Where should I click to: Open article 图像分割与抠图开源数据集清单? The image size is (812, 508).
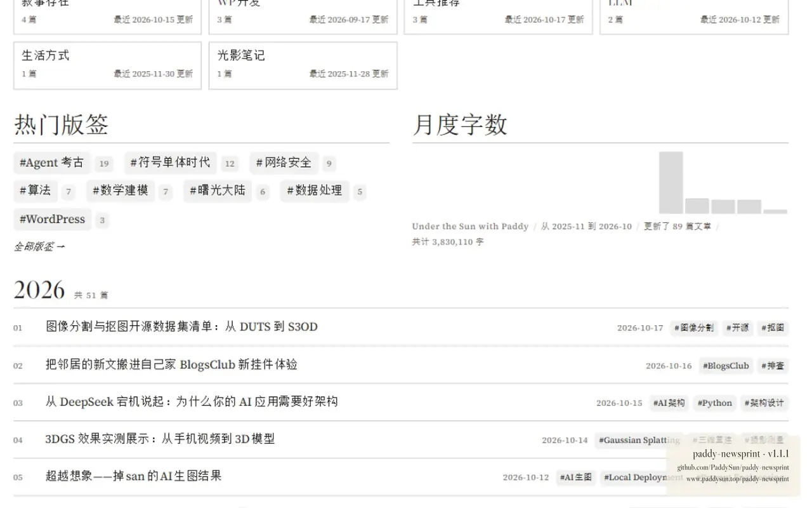(181, 327)
